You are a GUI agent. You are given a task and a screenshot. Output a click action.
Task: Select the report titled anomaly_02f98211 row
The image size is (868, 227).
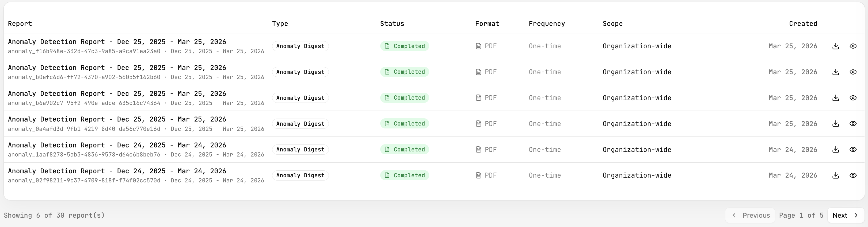coord(135,175)
